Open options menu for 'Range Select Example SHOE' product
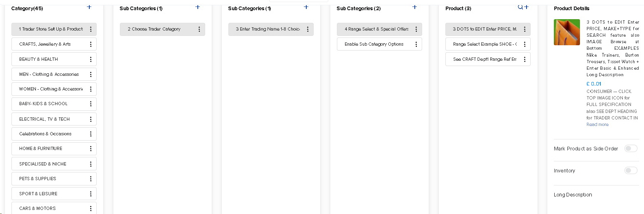Viewport: 644px width, 214px height. coord(524,44)
